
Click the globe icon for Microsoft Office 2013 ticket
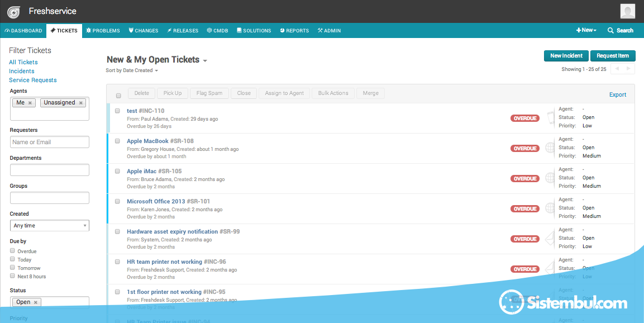550,208
